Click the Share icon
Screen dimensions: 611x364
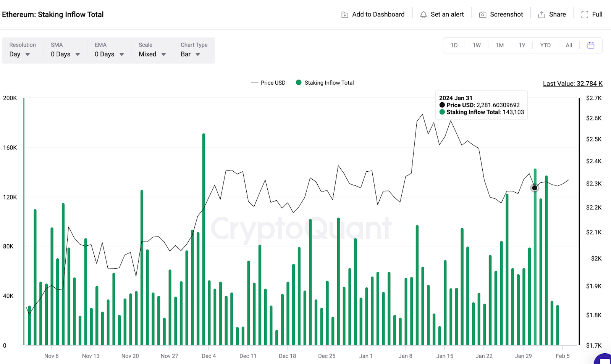(x=541, y=14)
